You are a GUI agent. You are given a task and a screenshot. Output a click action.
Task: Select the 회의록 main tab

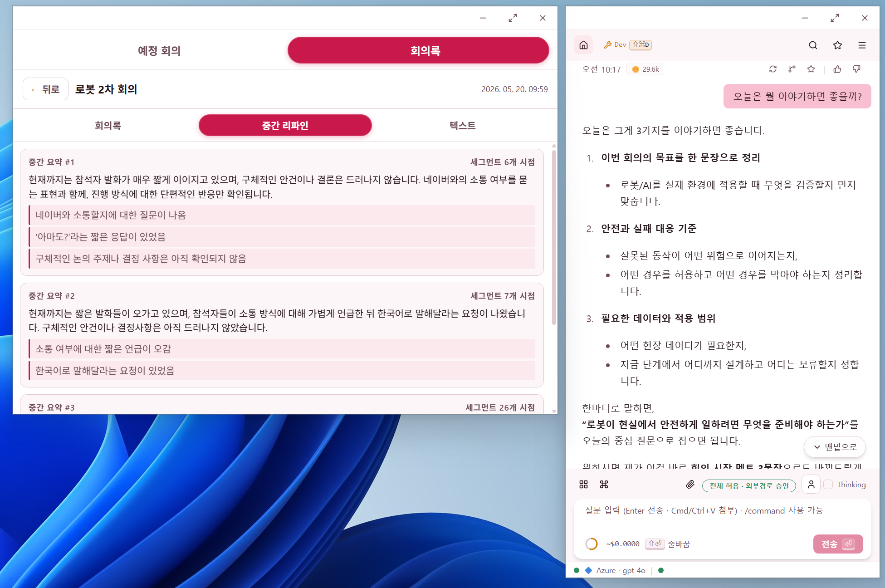click(418, 50)
